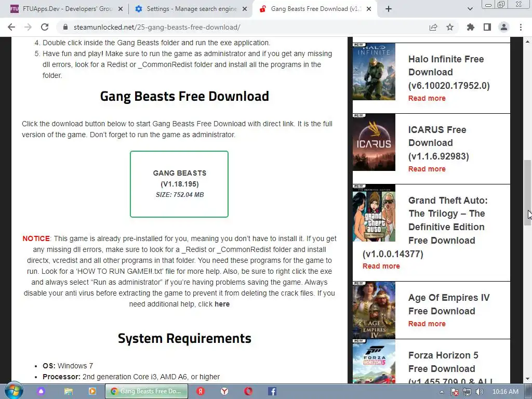Open Chrome three-dot menu
Viewport: 532px width, 399px height.
521,27
